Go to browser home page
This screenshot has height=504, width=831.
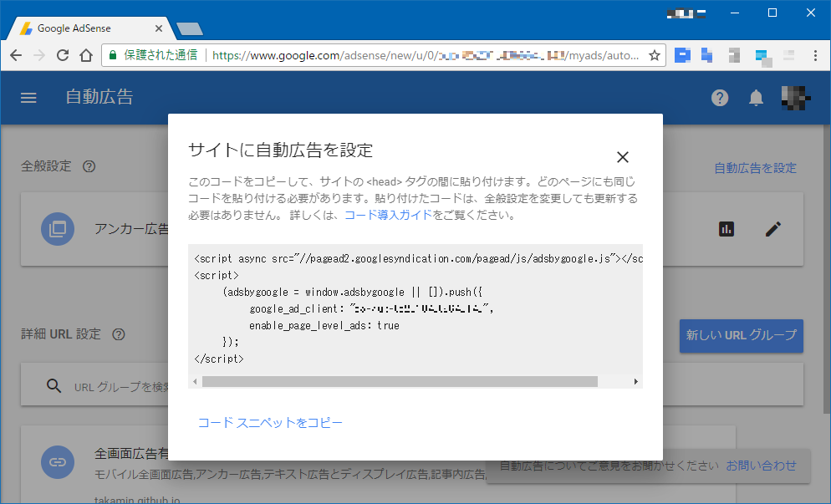[x=86, y=55]
